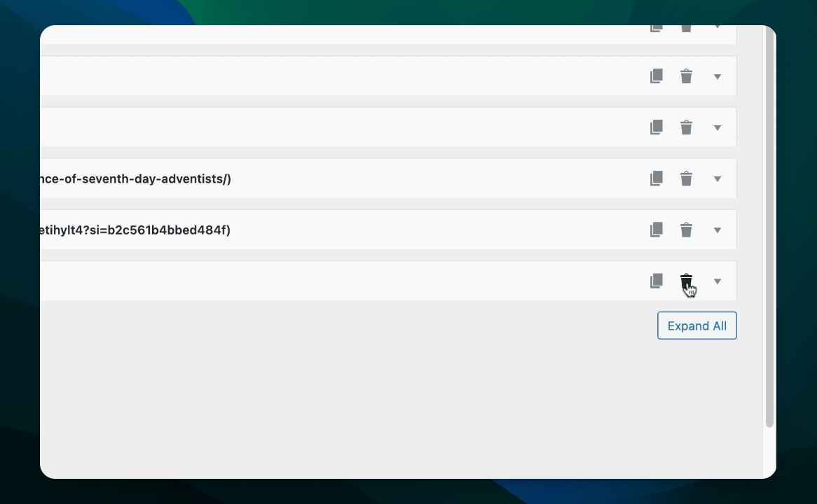Image resolution: width=817 pixels, height=504 pixels.
Task: Click the Expand All button
Action: (x=697, y=325)
